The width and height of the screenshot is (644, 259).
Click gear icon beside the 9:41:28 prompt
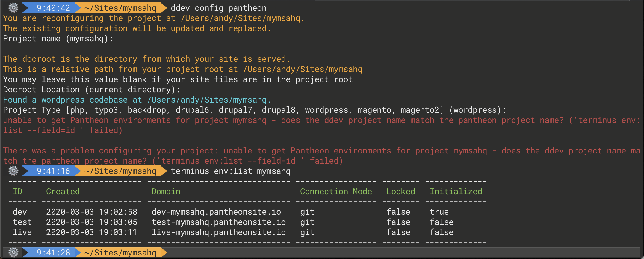(x=13, y=252)
